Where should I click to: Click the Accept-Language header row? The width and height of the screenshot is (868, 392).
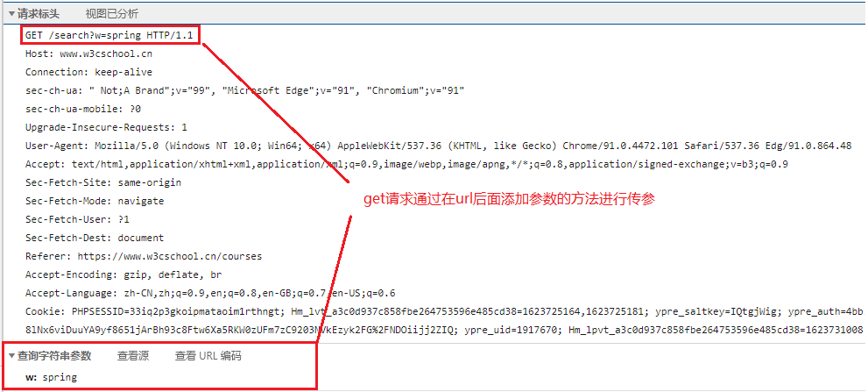tap(210, 293)
